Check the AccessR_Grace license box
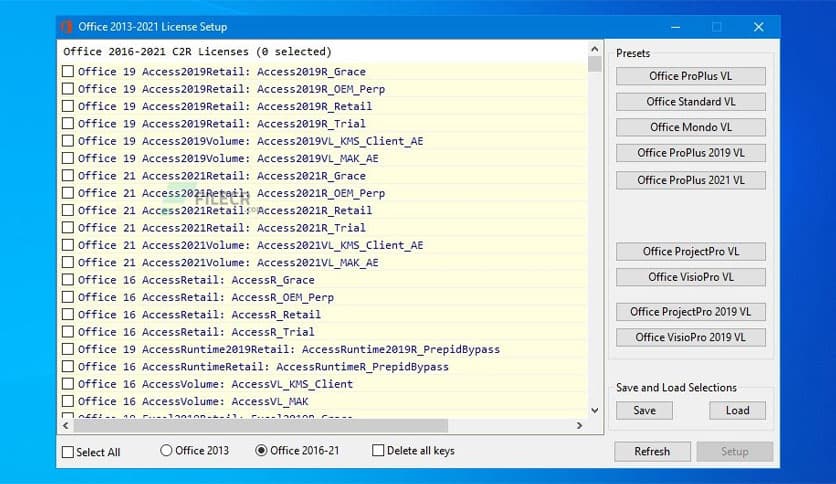This screenshot has height=484, width=836. 68,280
